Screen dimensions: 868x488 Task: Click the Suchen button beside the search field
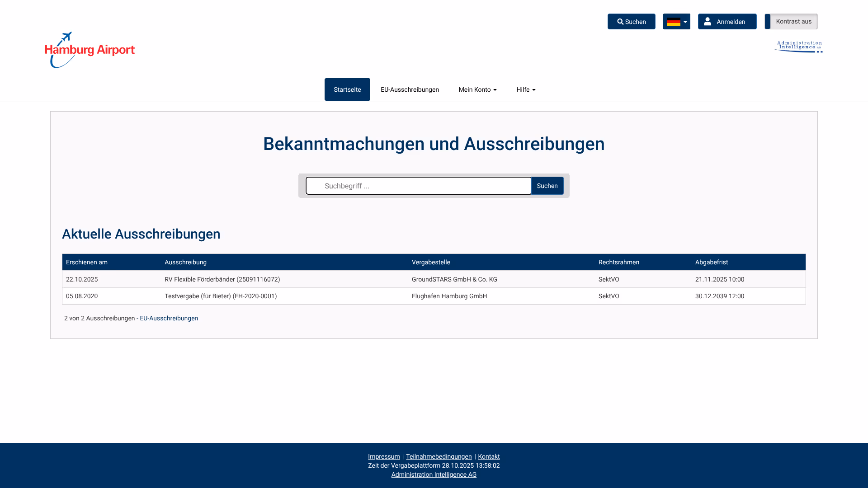tap(547, 186)
